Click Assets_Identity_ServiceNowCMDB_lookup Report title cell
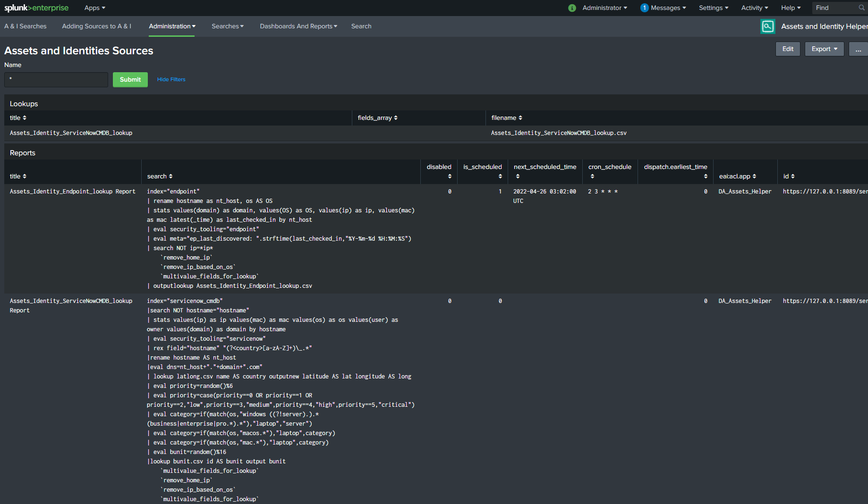Screen dimensions: 868x504 [x=71, y=306]
